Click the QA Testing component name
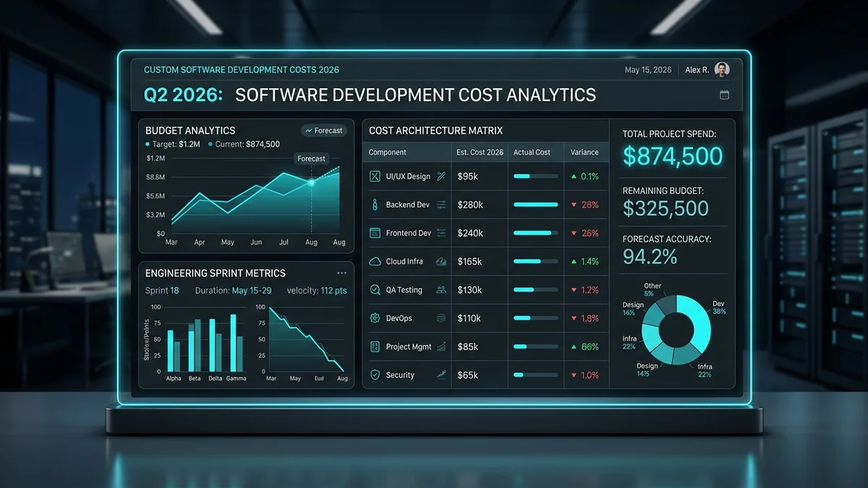 point(404,290)
